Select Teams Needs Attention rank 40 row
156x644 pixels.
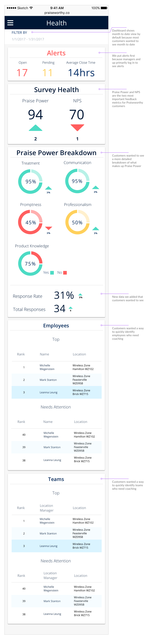(x=56, y=589)
